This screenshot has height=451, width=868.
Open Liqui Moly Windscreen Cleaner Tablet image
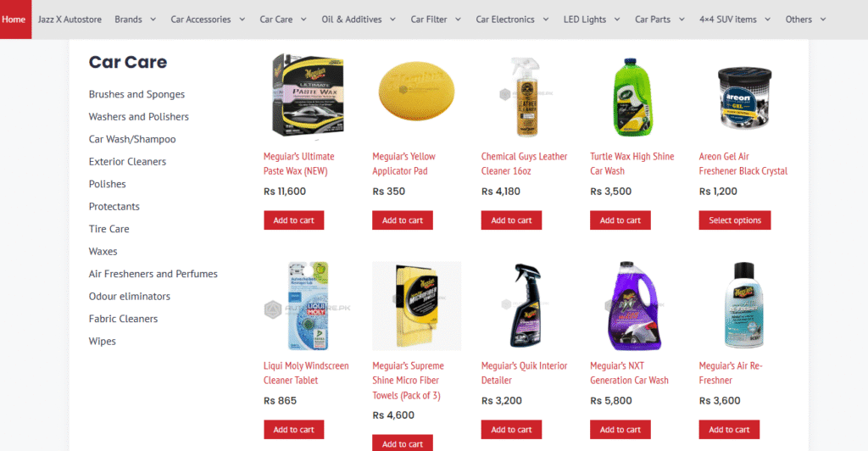(x=308, y=306)
